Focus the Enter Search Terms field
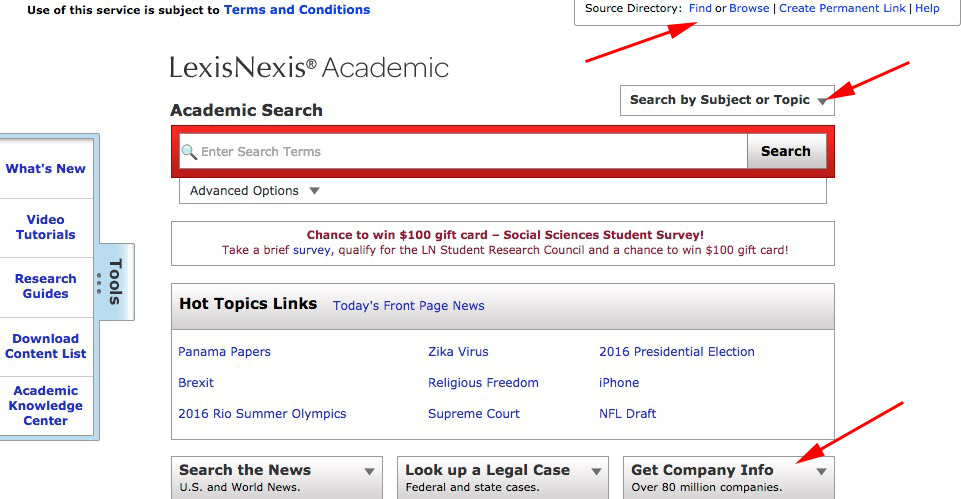Viewport: 961px width, 499px height. (463, 151)
